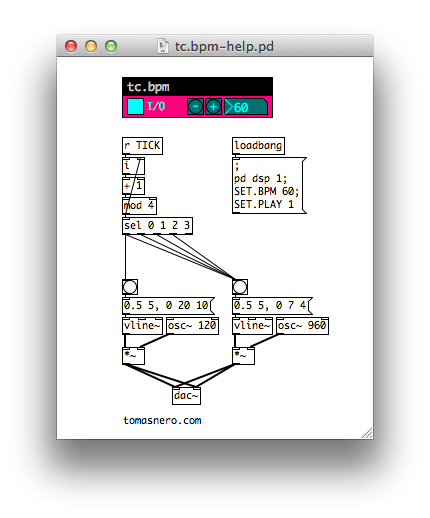Click the minus BPM decrease button
Image resolution: width=430 pixels, height=518 pixels.
tap(195, 107)
